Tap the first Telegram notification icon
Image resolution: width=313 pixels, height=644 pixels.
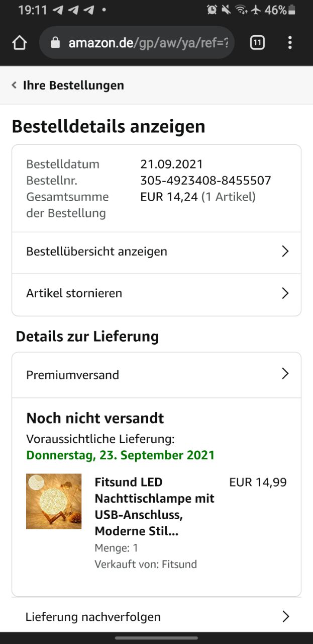click(x=58, y=10)
